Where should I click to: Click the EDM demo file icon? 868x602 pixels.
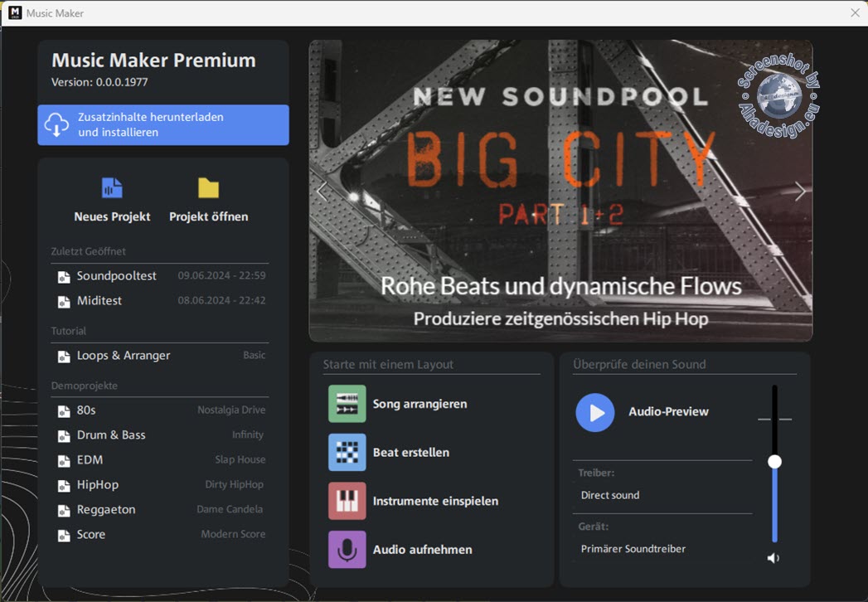pos(64,461)
